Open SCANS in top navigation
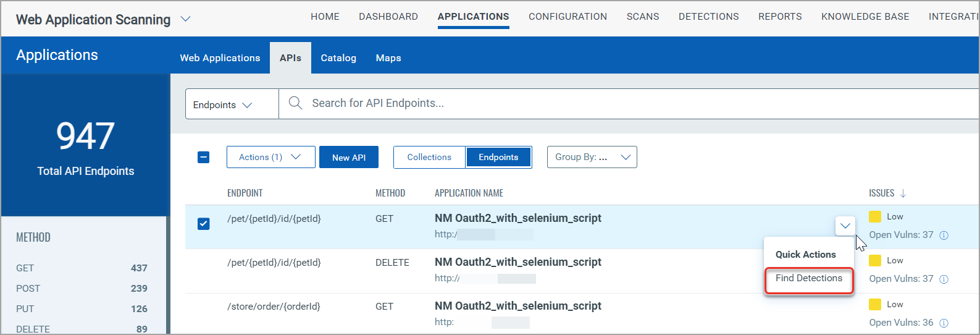The width and height of the screenshot is (980, 335). tap(643, 17)
